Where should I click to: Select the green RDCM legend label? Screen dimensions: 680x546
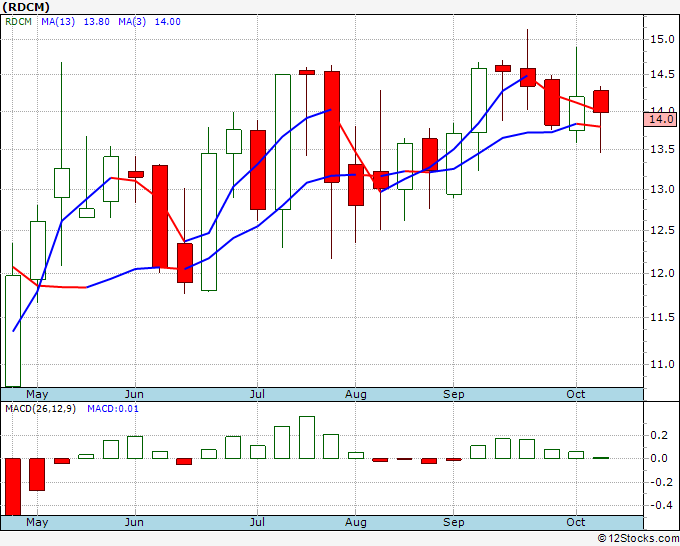tap(18, 22)
